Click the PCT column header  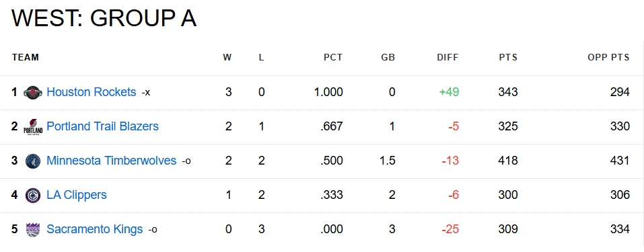click(x=333, y=58)
